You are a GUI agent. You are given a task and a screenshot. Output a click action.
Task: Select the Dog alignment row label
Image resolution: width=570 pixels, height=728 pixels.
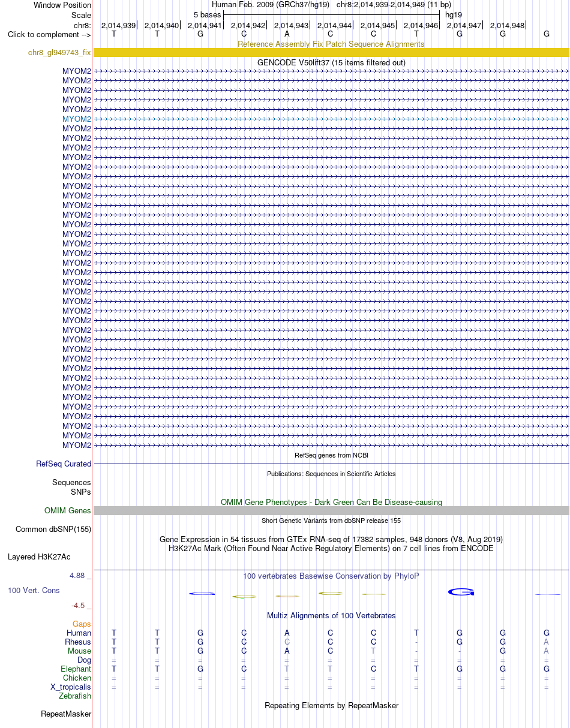click(x=85, y=660)
